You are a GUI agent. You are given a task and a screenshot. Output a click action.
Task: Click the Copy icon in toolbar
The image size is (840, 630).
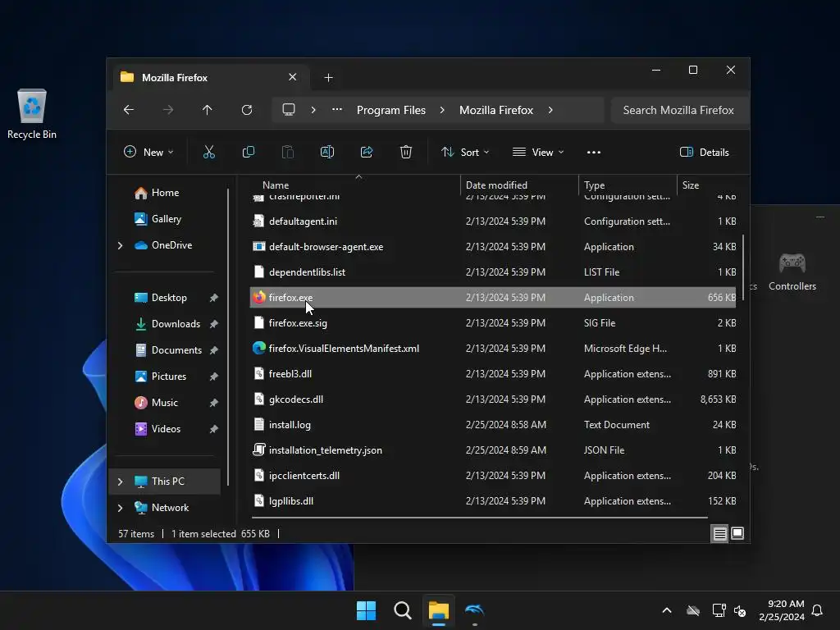248,152
